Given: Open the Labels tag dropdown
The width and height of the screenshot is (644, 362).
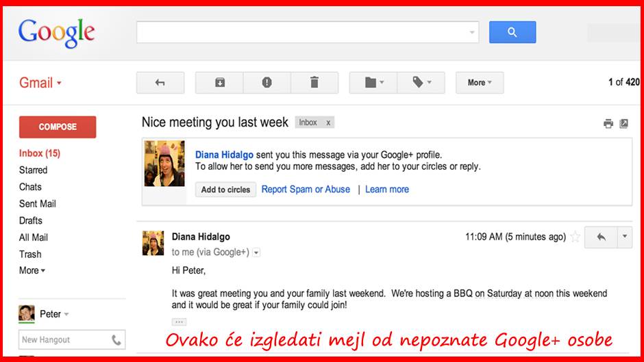Looking at the screenshot, I should point(421,83).
